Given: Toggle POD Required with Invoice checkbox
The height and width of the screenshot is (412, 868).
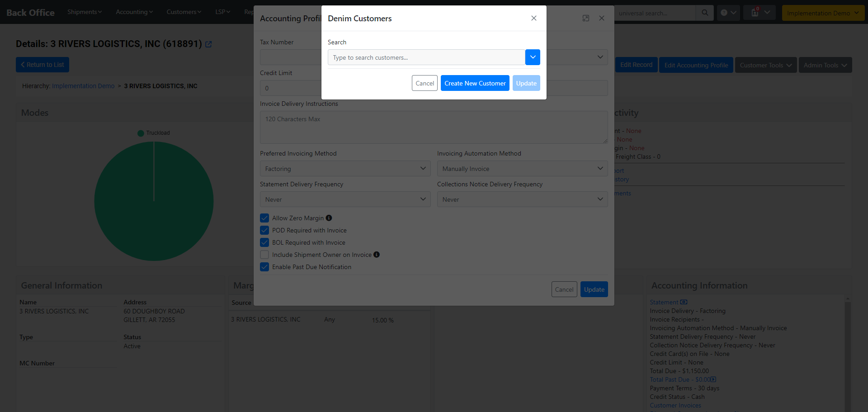Looking at the screenshot, I should point(264,230).
